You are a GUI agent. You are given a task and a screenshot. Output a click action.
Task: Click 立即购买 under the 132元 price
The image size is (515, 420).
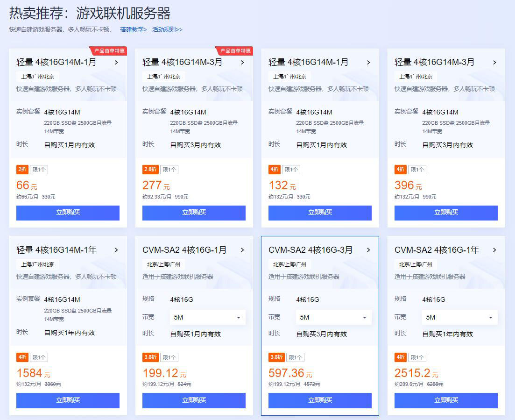[320, 213]
